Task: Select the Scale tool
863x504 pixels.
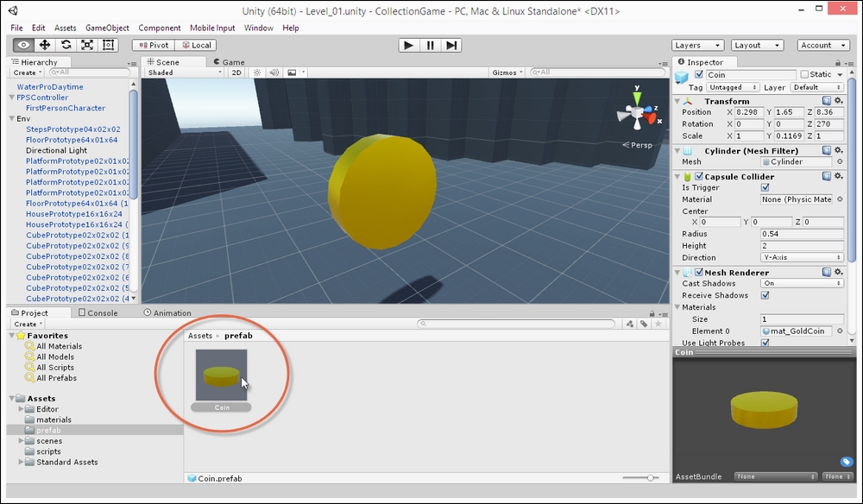Action: [x=86, y=45]
